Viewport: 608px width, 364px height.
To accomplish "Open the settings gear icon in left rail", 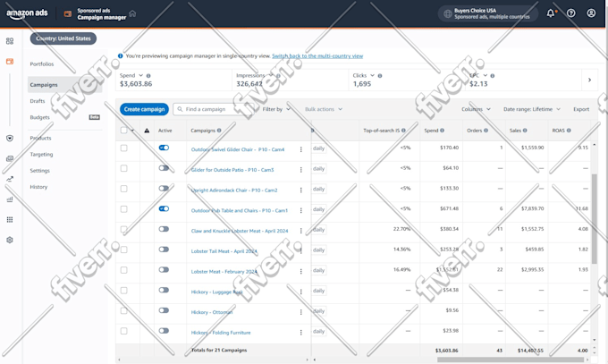I will coord(10,240).
